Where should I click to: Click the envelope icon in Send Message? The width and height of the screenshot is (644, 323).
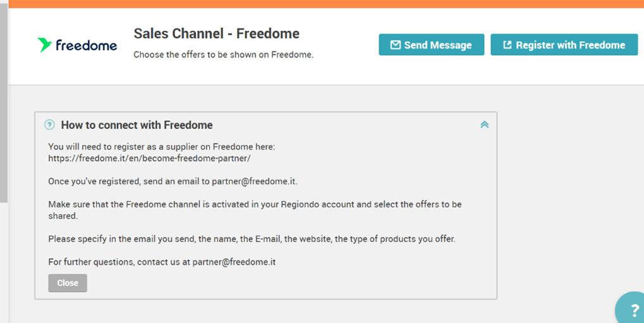tap(395, 45)
